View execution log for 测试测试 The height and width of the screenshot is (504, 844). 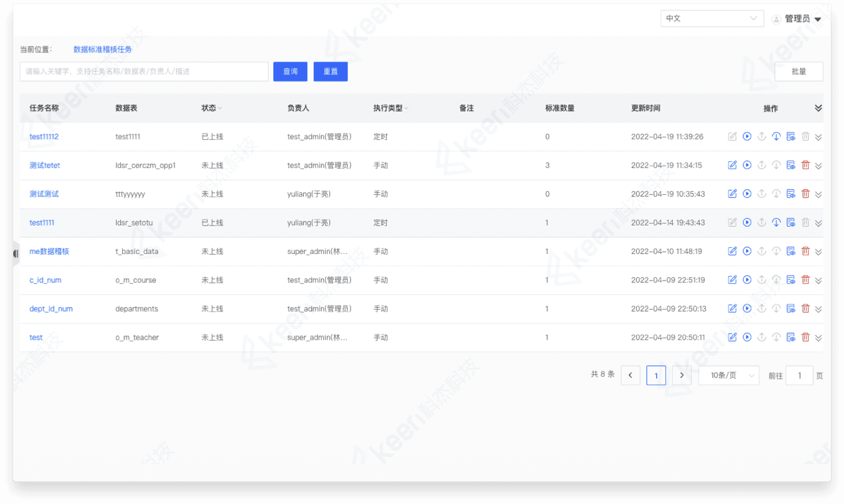click(791, 194)
